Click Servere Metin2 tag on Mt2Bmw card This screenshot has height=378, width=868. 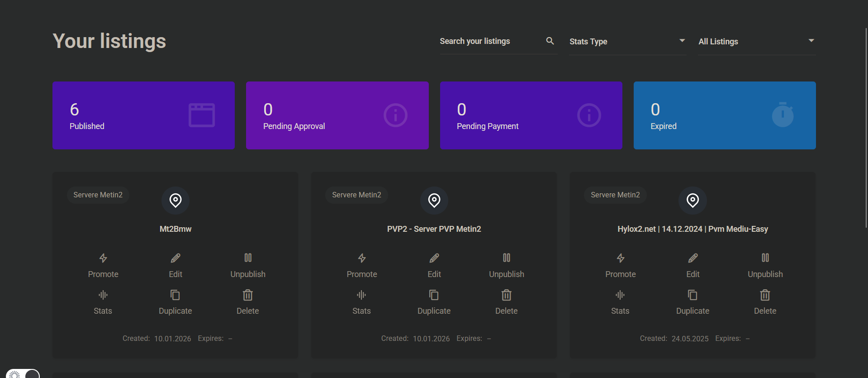click(98, 195)
